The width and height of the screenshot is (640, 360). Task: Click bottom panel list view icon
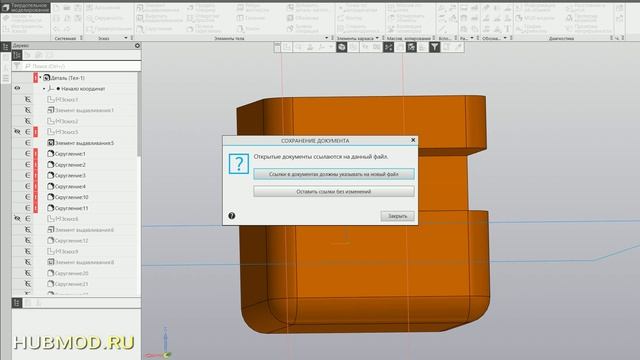[17, 303]
